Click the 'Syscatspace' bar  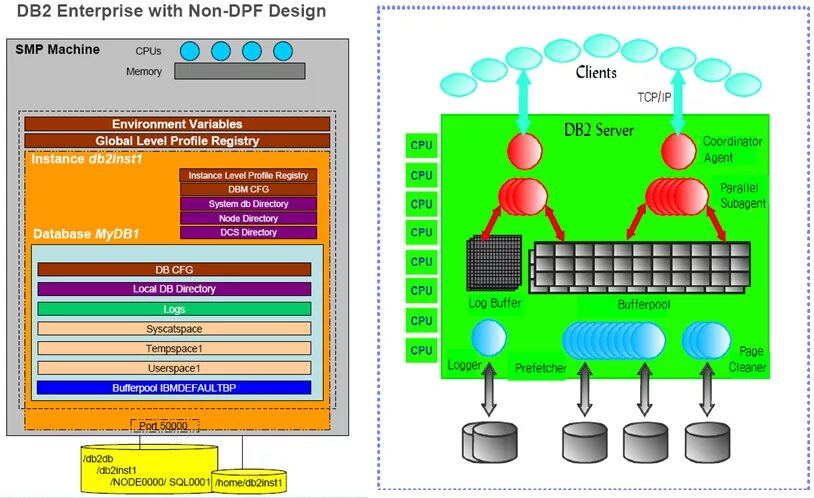click(x=174, y=329)
